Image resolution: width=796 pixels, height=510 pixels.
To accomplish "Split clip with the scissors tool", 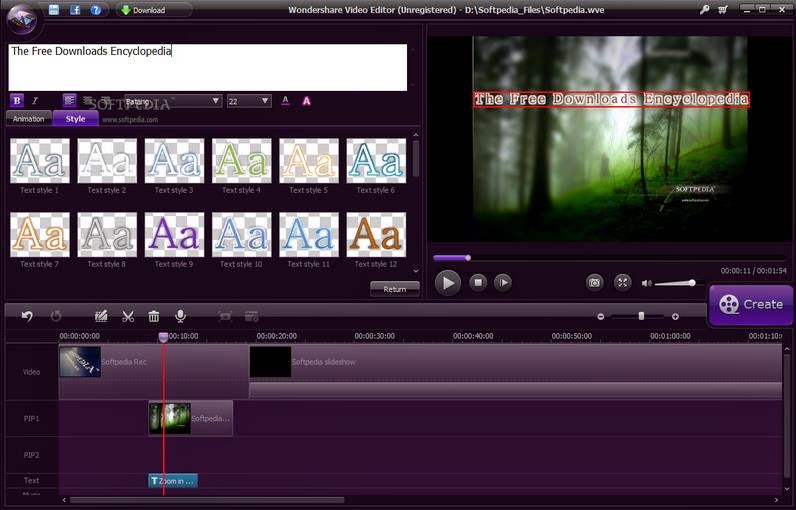I will 128,316.
